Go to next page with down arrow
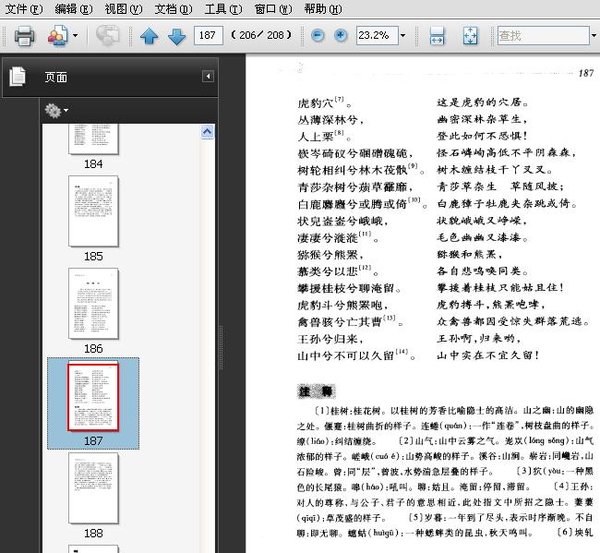Image resolution: width=600 pixels, height=553 pixels. coord(176,36)
